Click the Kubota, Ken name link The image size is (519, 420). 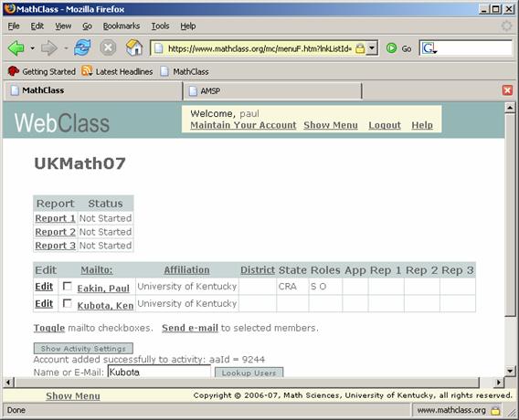tap(105, 306)
